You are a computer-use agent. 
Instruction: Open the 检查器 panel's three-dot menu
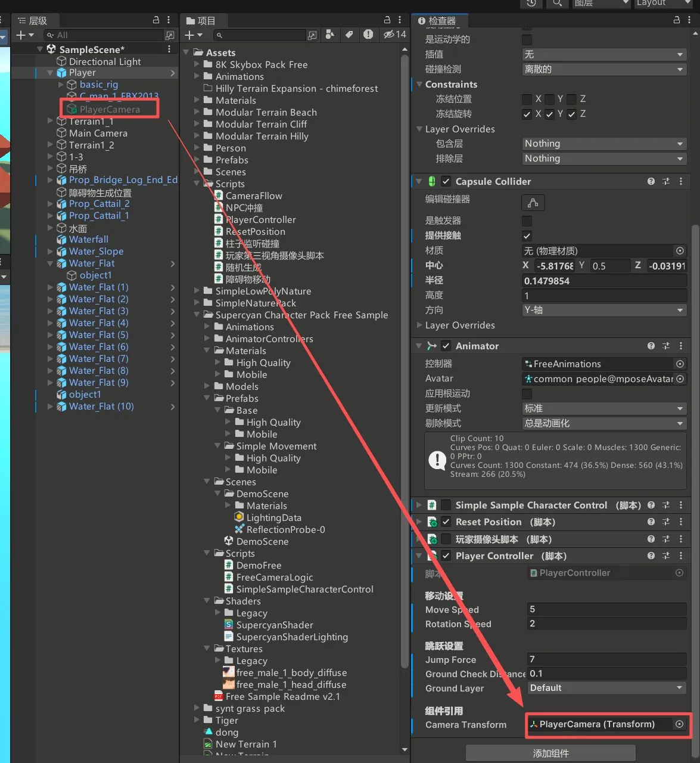(x=689, y=20)
